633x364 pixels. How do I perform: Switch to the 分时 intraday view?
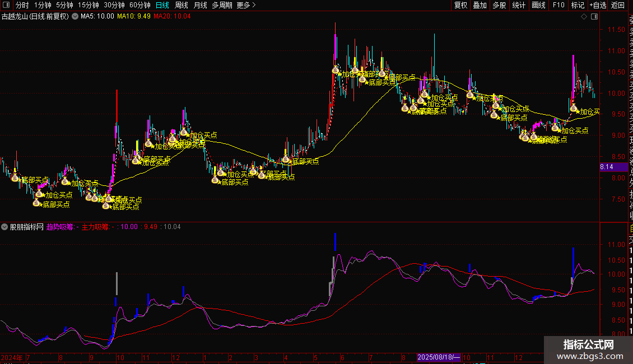coord(22,5)
